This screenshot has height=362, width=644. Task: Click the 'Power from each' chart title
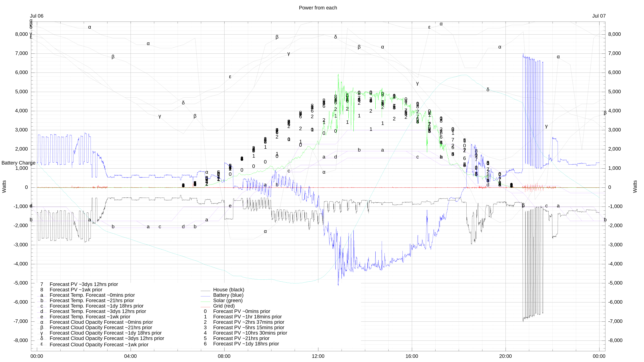click(318, 8)
